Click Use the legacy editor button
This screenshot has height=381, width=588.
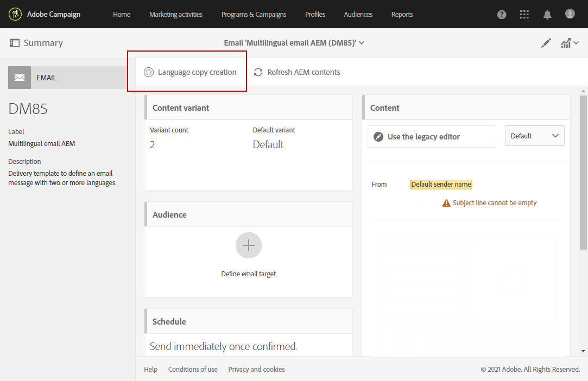(432, 137)
